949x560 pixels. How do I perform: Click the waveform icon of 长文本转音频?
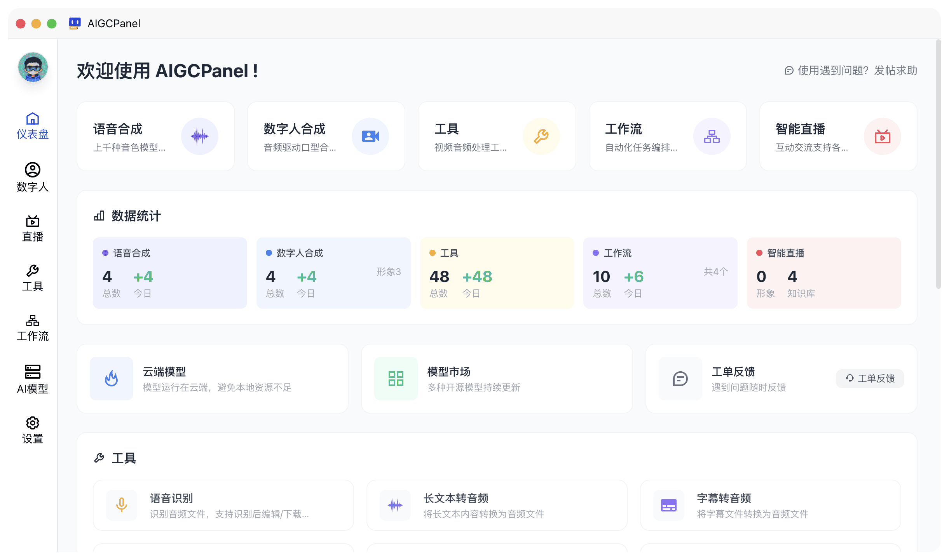[x=395, y=505]
